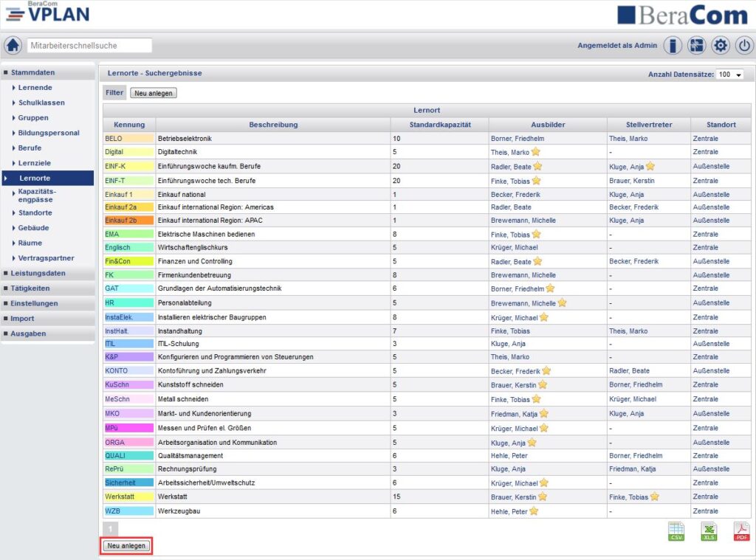Viewport: 756px width, 560px height.
Task: Click the star in the Fin&Con row
Action: click(537, 261)
